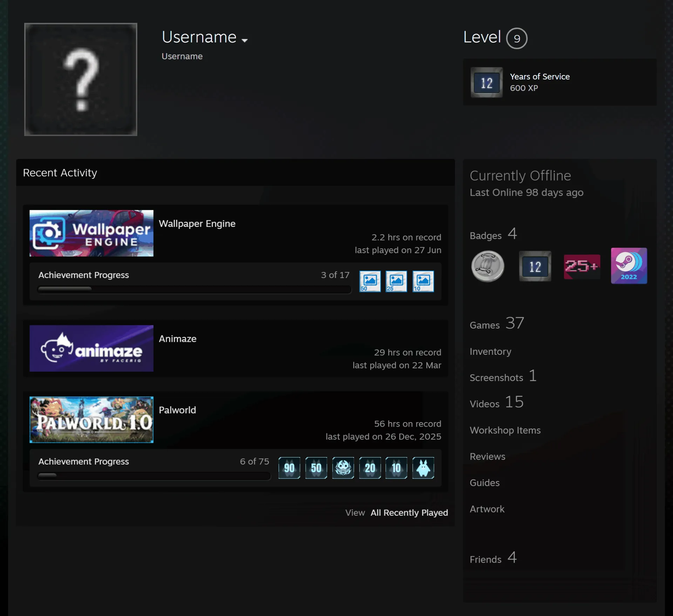Screen dimensions: 673x616
Task: Expand the Username dropdown arrow
Action: coord(245,40)
